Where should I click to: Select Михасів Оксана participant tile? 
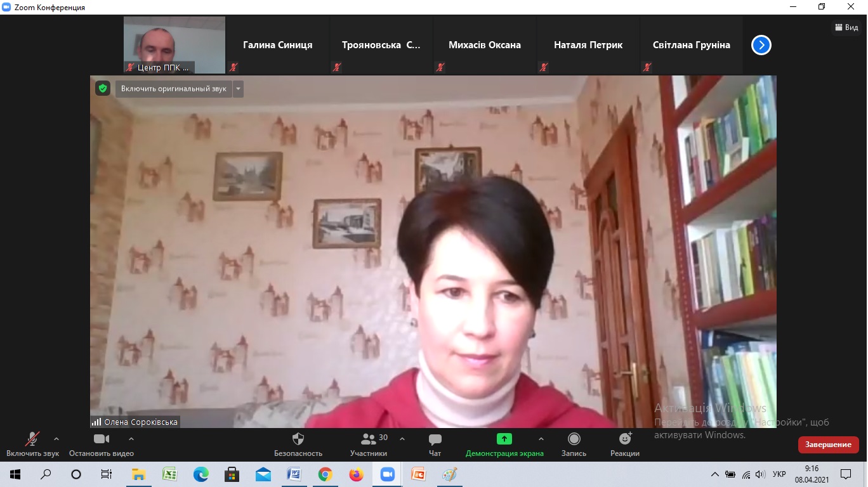click(485, 45)
